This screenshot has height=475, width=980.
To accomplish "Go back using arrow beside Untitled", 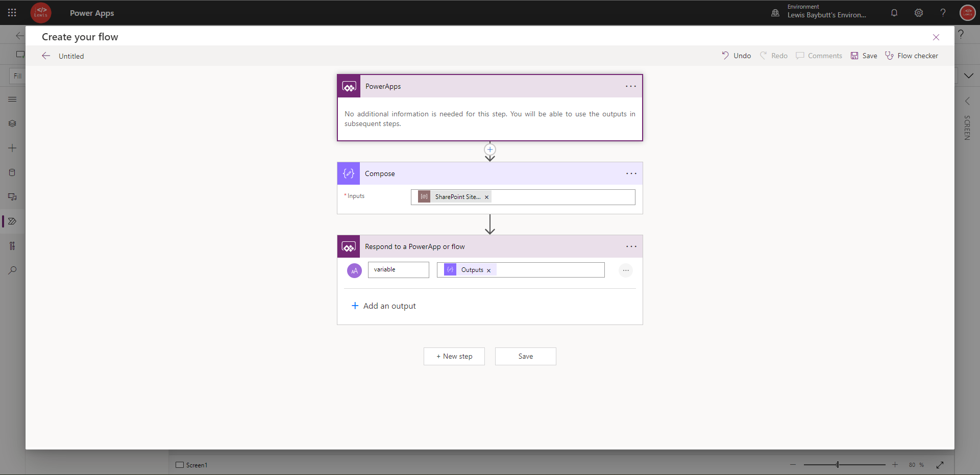I will (46, 56).
